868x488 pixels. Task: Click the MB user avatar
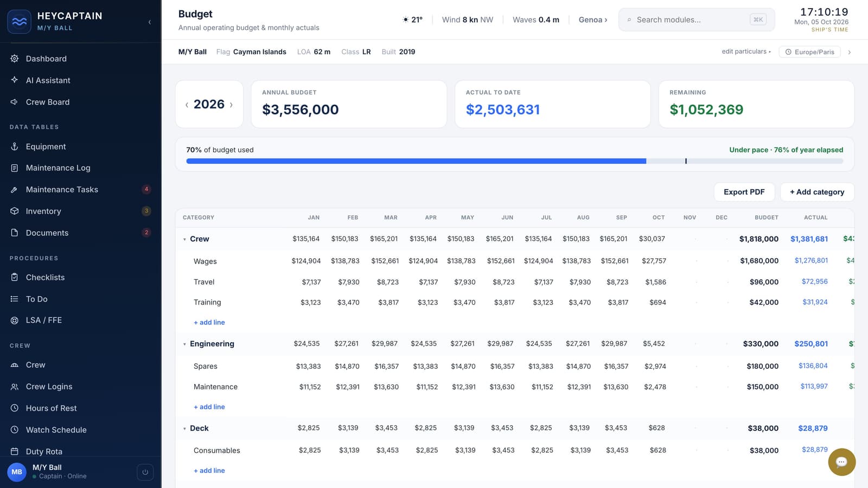[17, 472]
